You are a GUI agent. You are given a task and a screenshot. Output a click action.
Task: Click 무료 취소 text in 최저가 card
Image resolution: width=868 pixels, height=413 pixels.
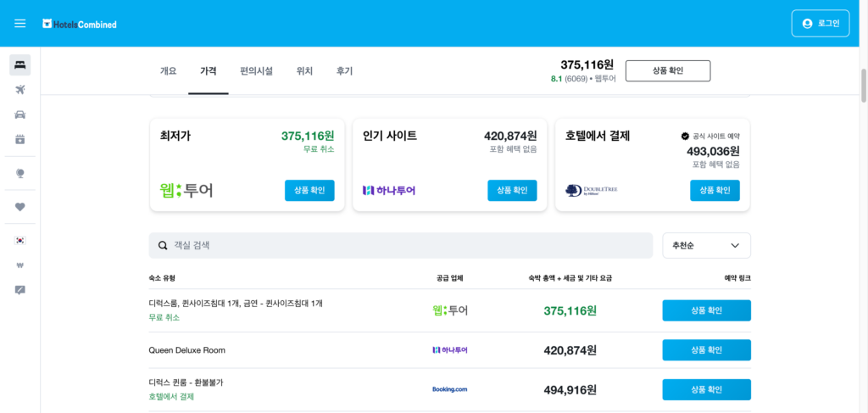(x=319, y=149)
